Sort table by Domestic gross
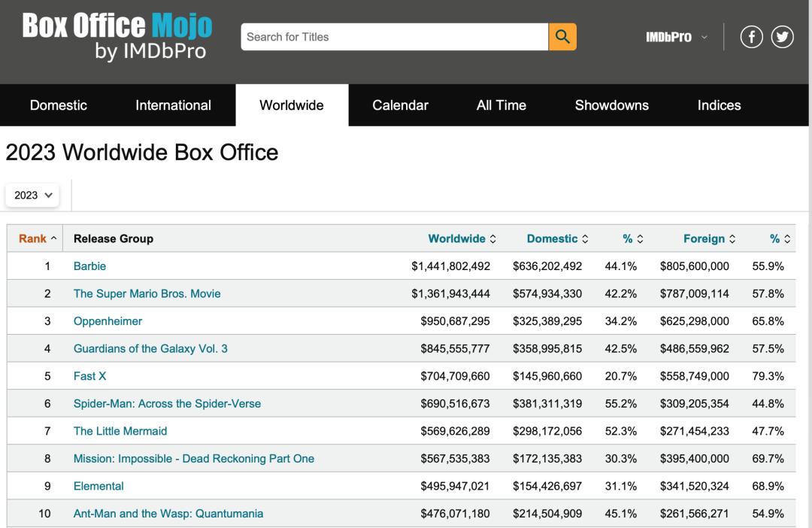 pyautogui.click(x=558, y=238)
